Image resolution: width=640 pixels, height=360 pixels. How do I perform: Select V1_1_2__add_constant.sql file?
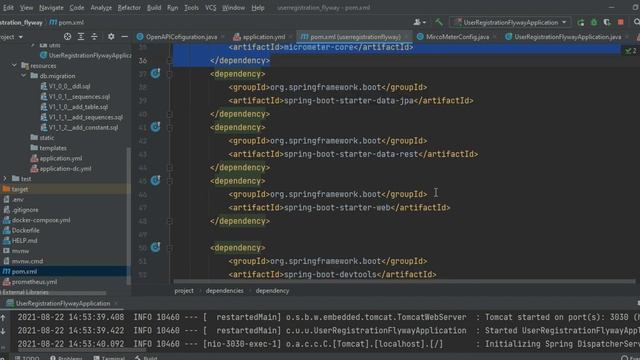coord(83,127)
